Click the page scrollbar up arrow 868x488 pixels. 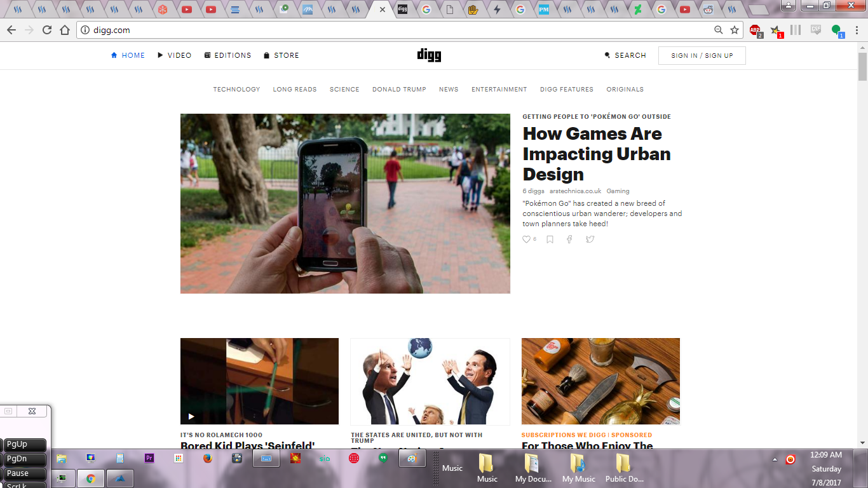[862, 48]
